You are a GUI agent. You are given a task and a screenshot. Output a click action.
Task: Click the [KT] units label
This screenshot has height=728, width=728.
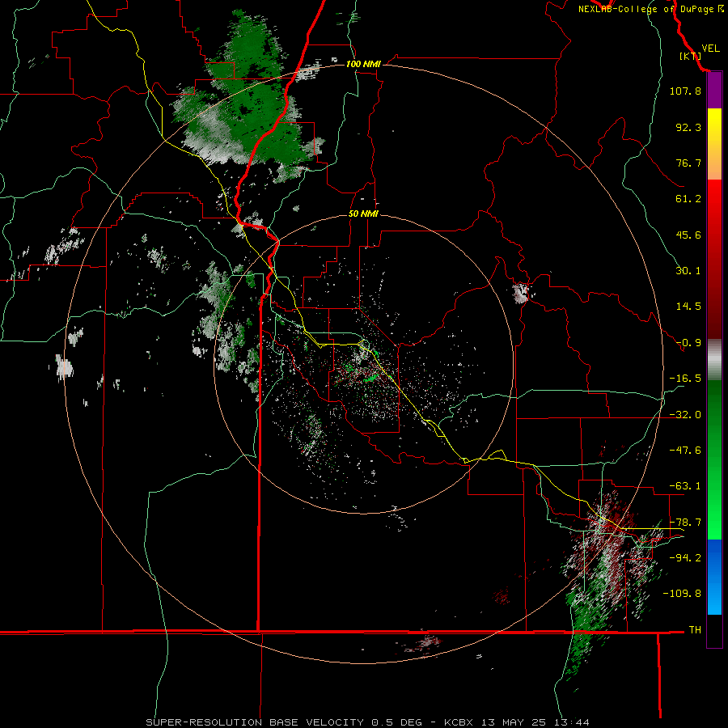click(x=691, y=56)
